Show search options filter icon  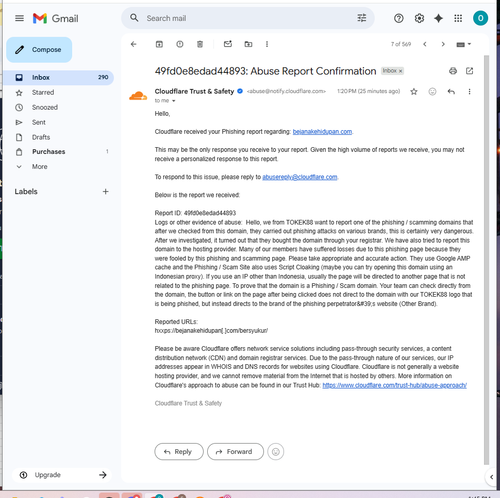362,18
